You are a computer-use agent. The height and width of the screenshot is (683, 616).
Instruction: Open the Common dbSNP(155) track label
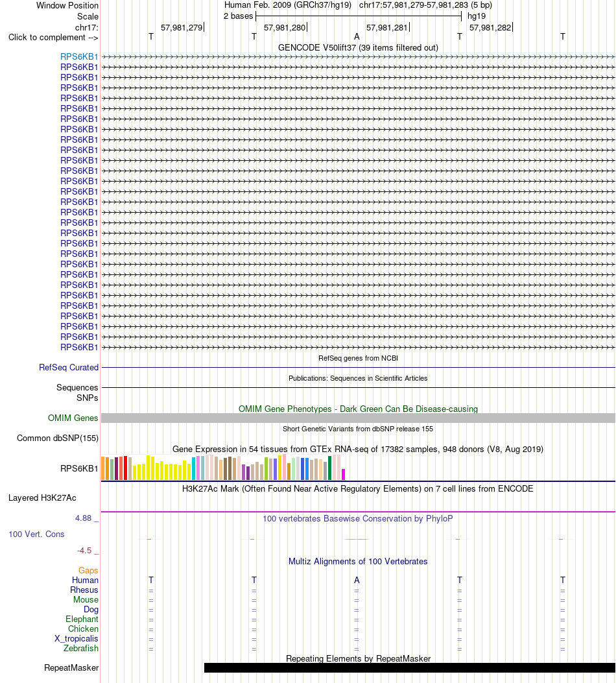point(58,438)
